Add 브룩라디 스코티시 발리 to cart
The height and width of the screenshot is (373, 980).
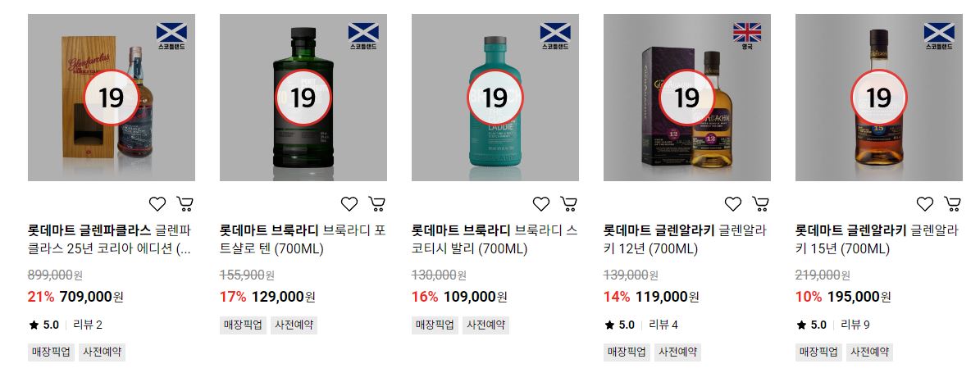tap(569, 203)
